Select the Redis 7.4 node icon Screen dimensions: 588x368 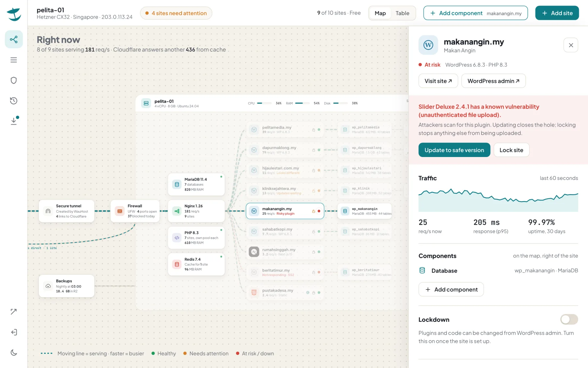(x=177, y=264)
